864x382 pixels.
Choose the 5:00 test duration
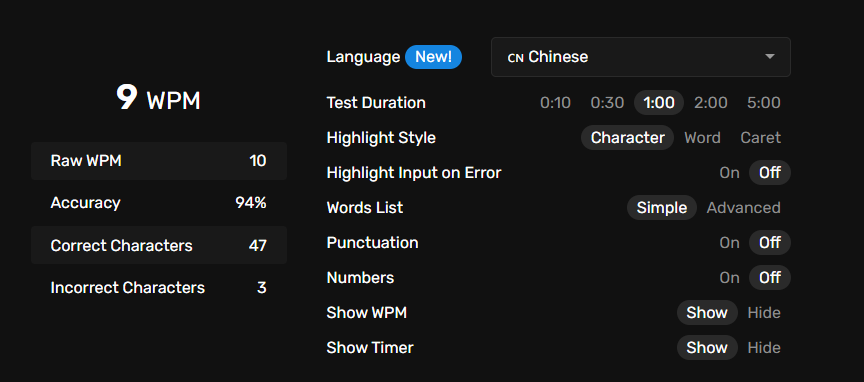click(763, 103)
